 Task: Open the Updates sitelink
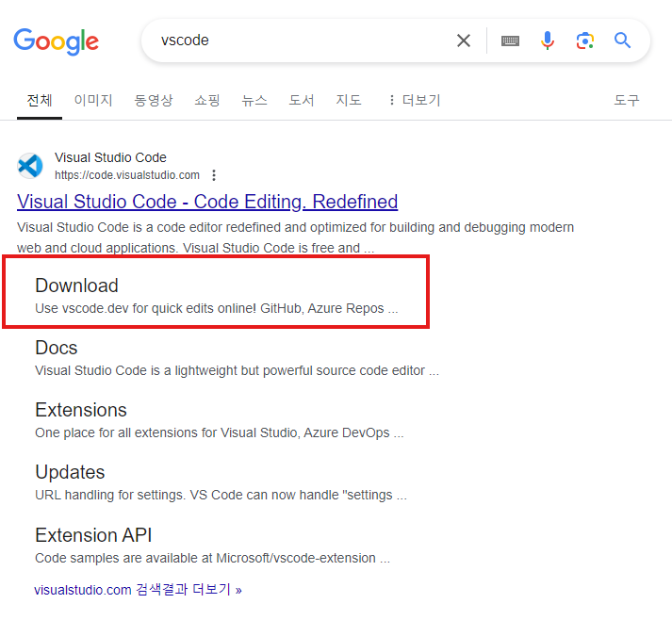coord(70,472)
